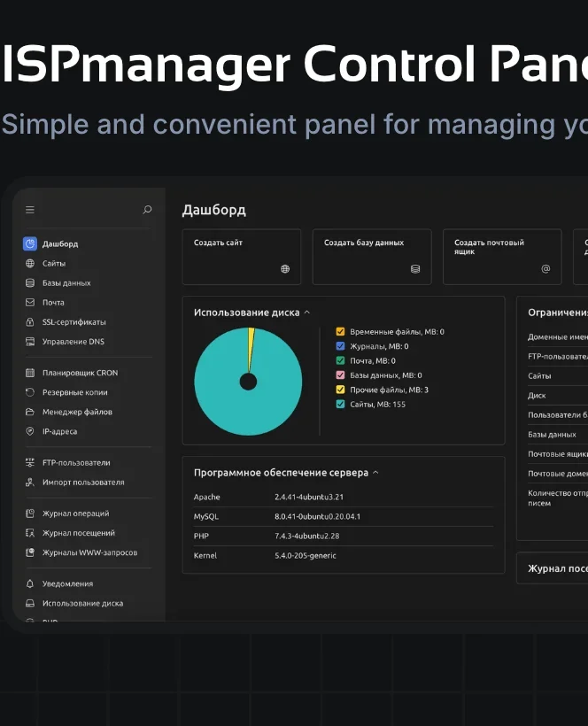Viewport: 588px width, 726px height.
Task: Click the SSL-сертификаты lock icon
Action: pos(30,321)
